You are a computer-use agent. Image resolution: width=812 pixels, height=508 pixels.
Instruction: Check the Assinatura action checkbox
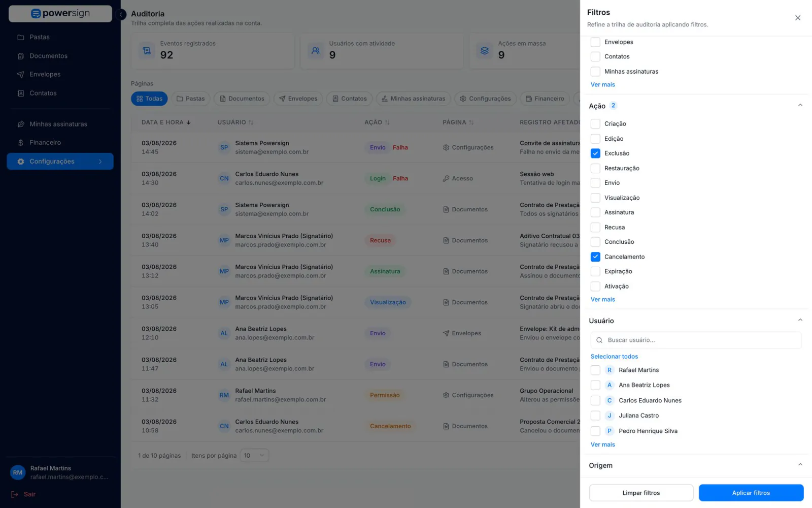click(595, 212)
